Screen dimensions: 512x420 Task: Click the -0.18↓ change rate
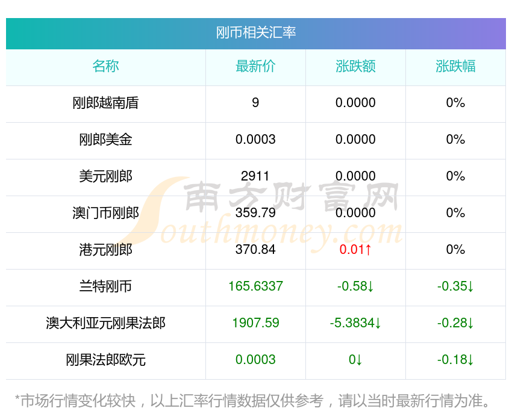coord(455,360)
